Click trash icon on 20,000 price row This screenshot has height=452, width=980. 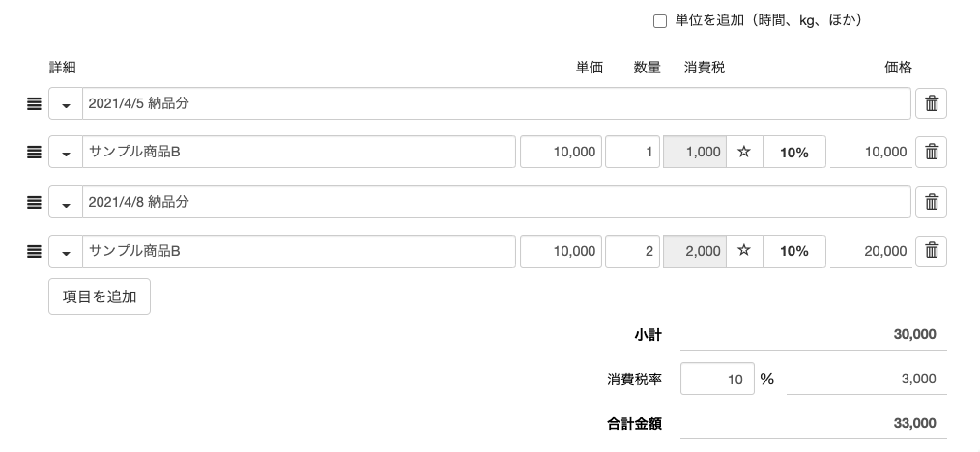932,251
